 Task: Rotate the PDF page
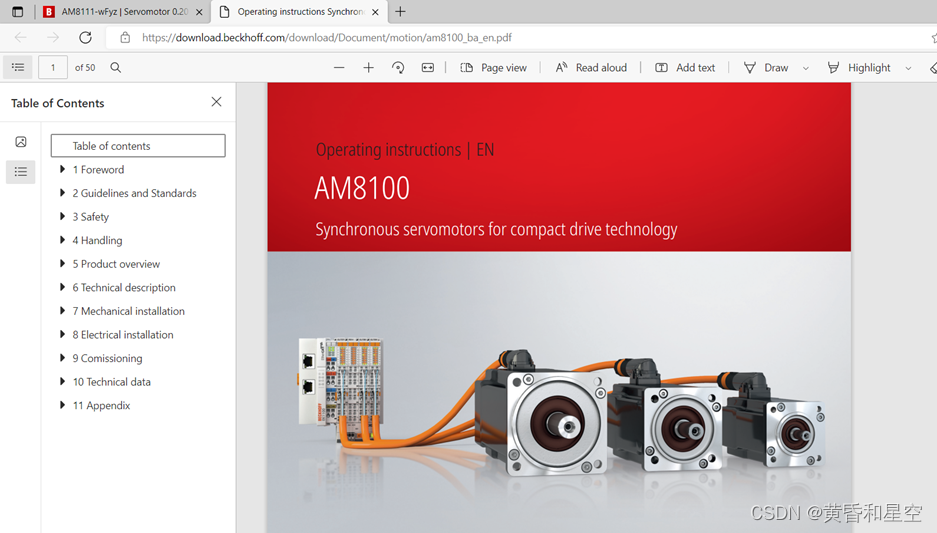pos(398,68)
